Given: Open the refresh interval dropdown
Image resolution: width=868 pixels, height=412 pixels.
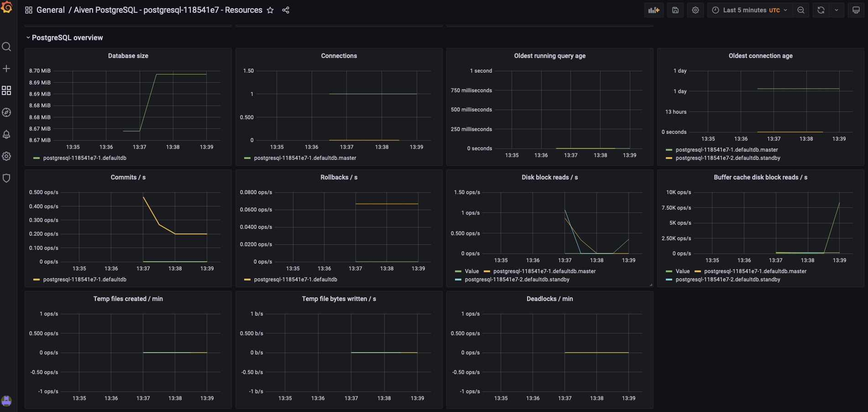Looking at the screenshot, I should pos(837,10).
